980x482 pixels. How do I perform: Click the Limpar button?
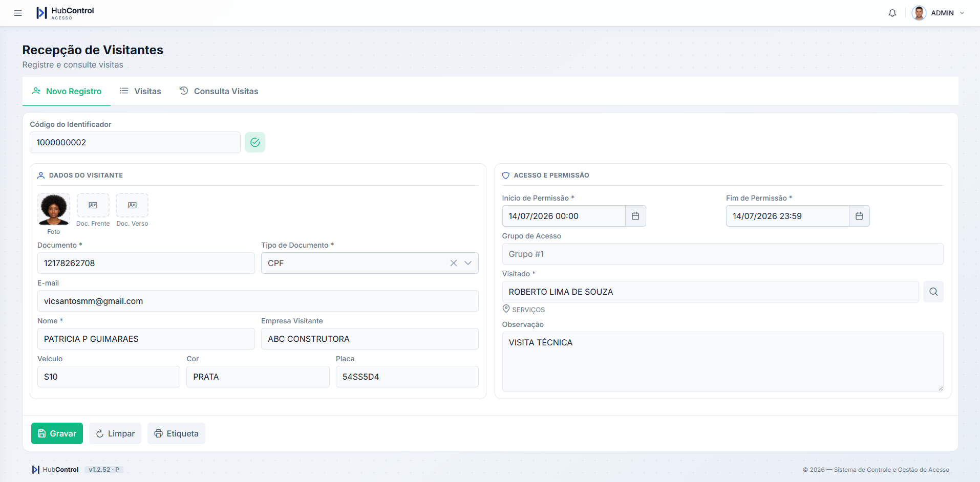[x=115, y=433]
